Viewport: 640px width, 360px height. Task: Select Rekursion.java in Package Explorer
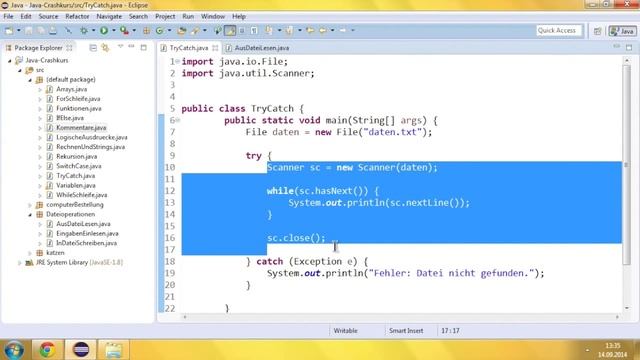76,157
